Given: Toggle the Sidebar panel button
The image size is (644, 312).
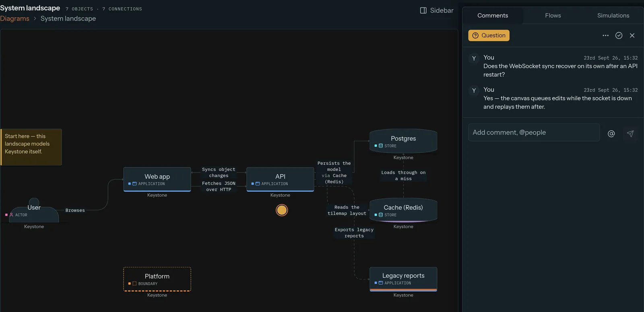Looking at the screenshot, I should [x=437, y=10].
